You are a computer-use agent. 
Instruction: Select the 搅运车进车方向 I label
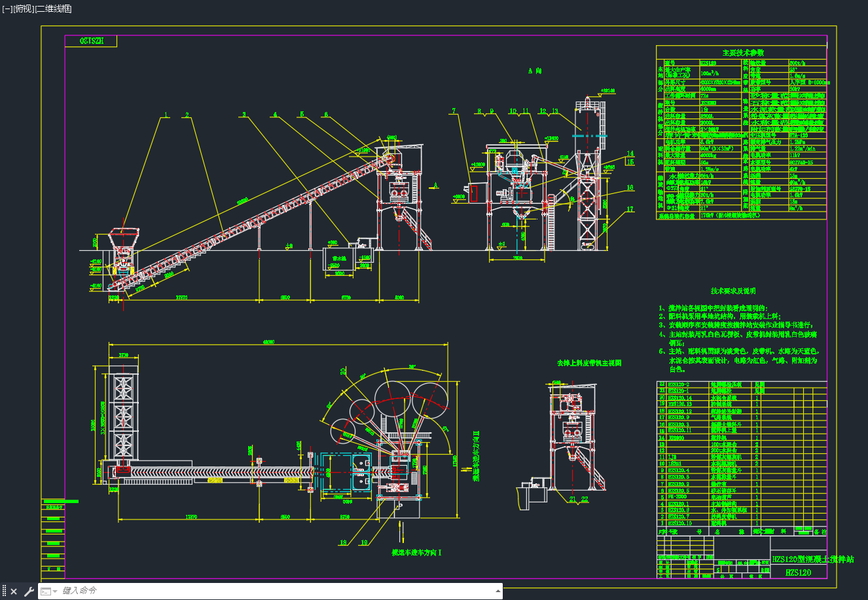point(416,553)
